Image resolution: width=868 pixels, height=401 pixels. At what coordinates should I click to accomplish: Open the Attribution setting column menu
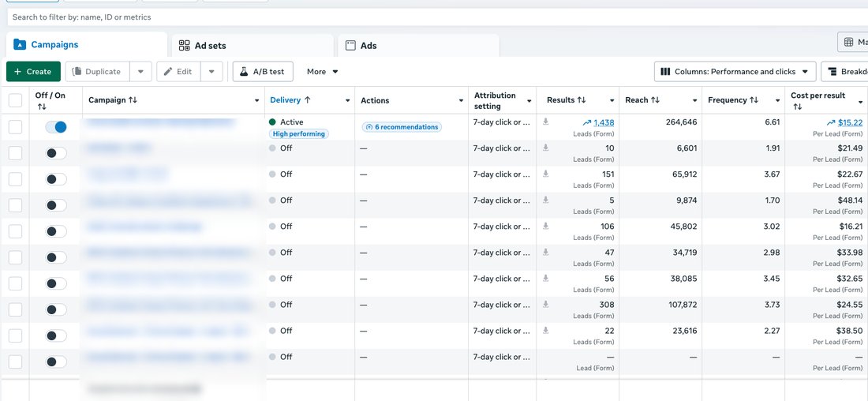[x=529, y=101]
